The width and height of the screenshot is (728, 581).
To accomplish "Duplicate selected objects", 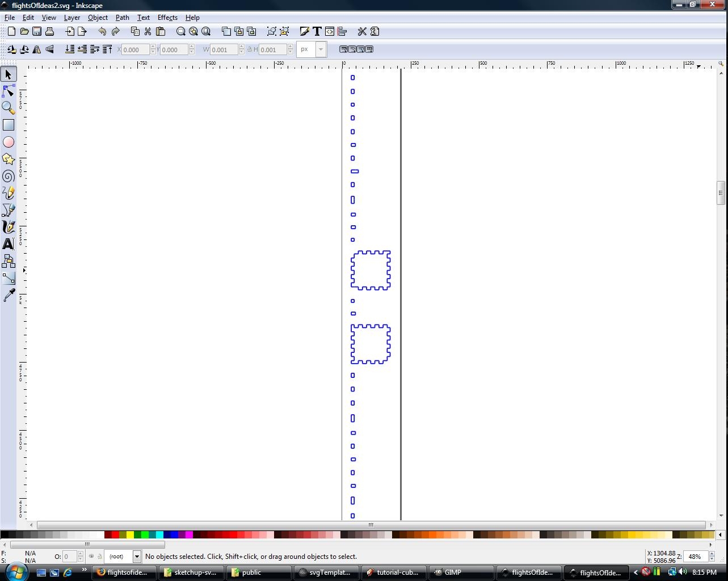I will (226, 31).
